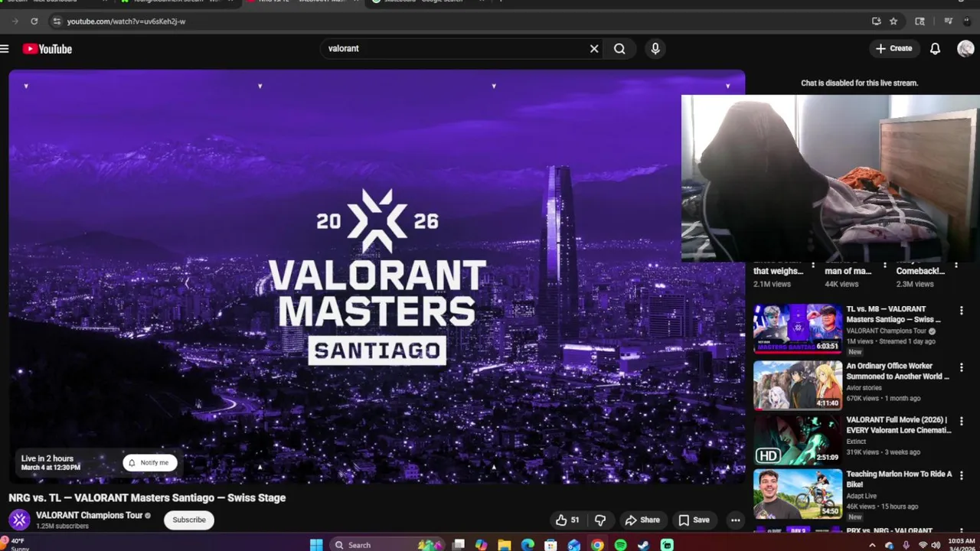Viewport: 980px width, 551px height.
Task: Click the magnifier search button
Action: click(619, 48)
